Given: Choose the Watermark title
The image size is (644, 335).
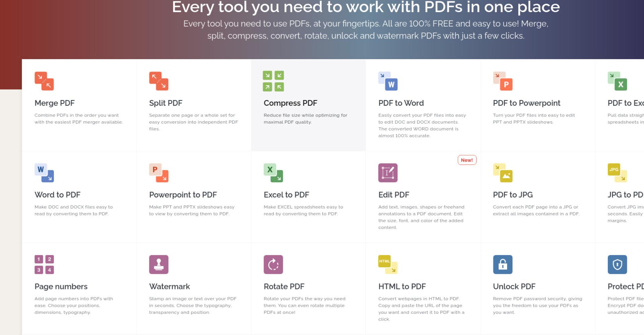Looking at the screenshot, I should point(169,286).
